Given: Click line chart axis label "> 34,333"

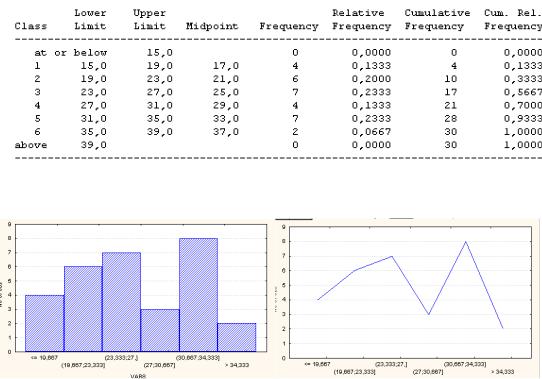Looking at the screenshot, I should pyautogui.click(x=503, y=372).
